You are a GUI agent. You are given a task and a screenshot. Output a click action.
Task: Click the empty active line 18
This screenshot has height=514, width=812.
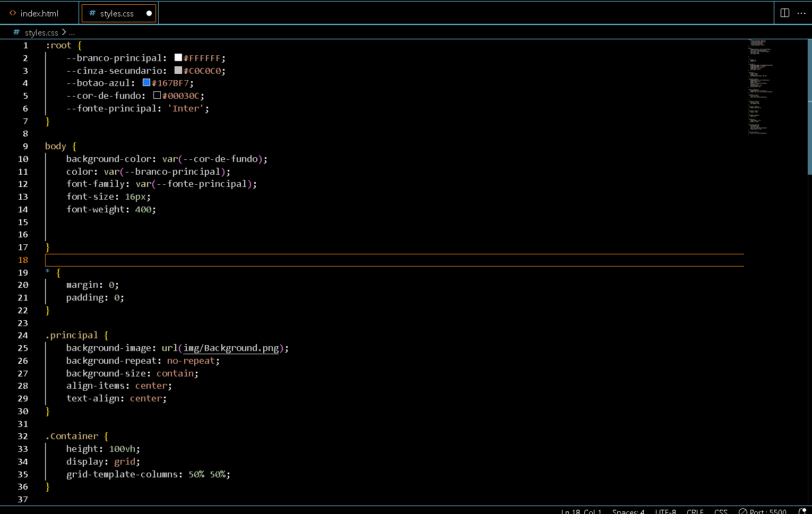pos(394,260)
